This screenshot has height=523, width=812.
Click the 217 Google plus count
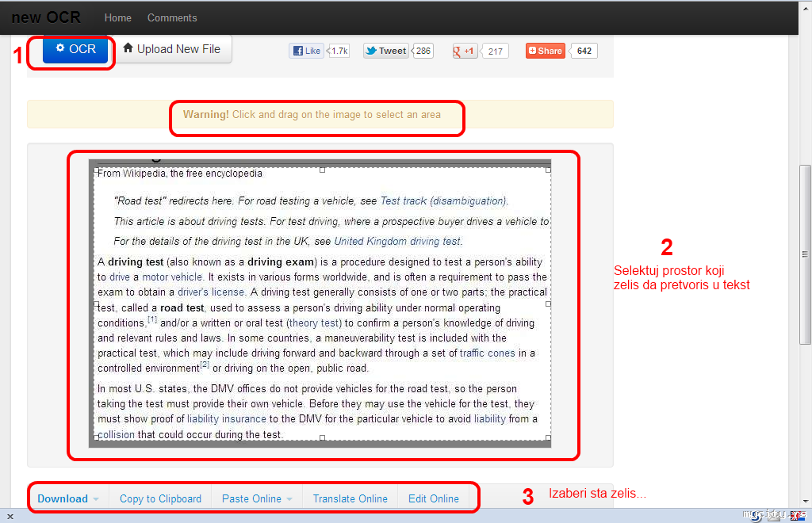495,52
